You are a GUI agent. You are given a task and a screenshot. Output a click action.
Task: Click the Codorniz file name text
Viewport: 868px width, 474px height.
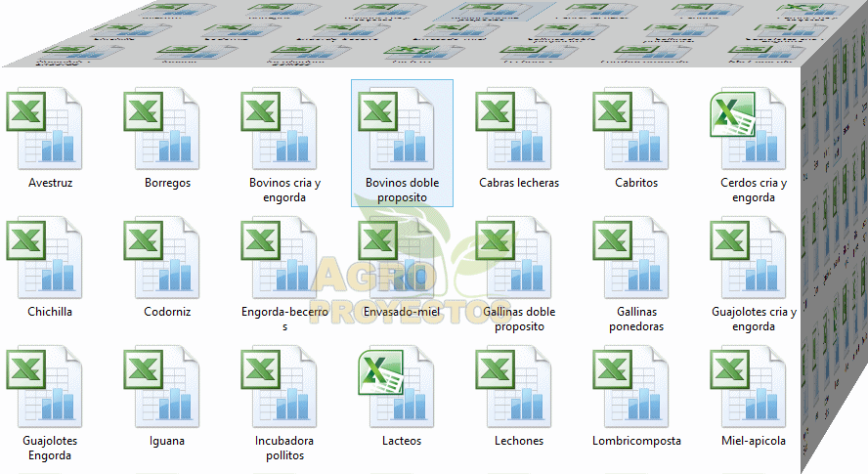click(x=167, y=312)
